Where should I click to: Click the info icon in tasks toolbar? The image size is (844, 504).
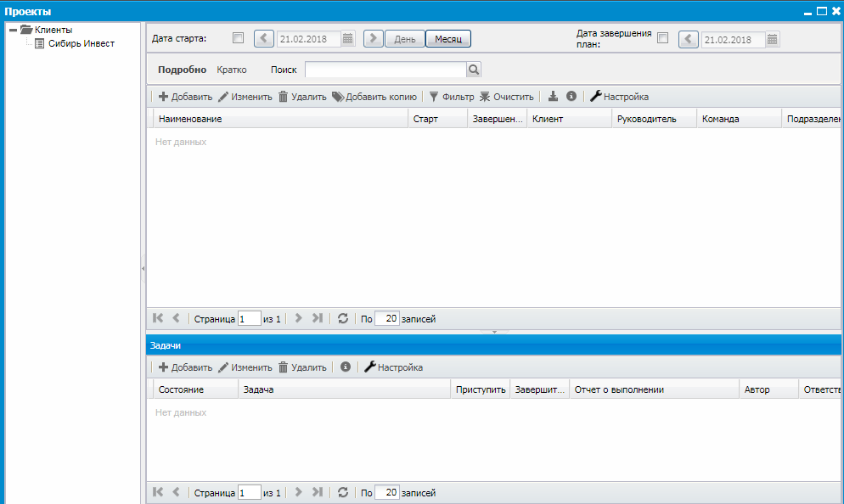(x=346, y=367)
